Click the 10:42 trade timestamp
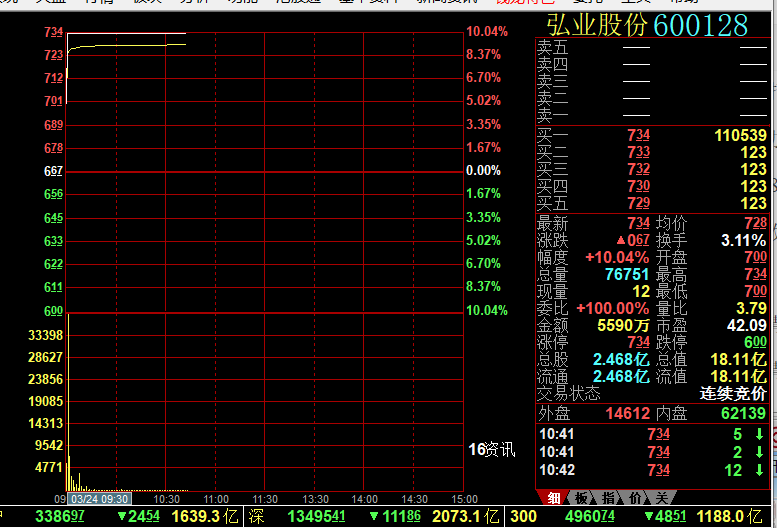This screenshot has width=777, height=528. (557, 470)
